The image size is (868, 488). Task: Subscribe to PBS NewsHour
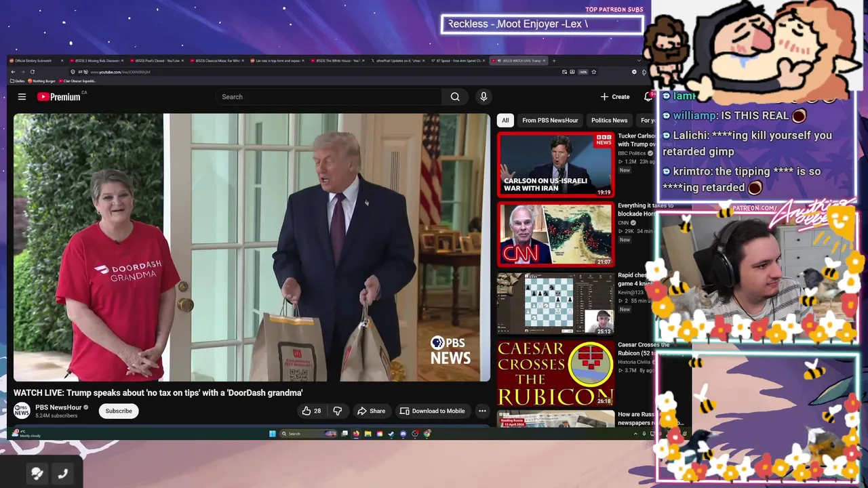click(x=119, y=411)
